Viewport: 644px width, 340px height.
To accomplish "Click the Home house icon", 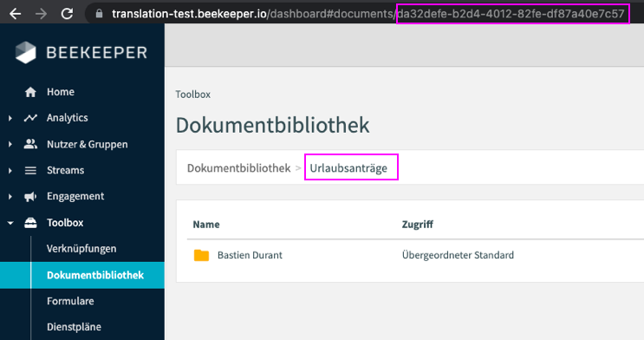I will [x=30, y=92].
